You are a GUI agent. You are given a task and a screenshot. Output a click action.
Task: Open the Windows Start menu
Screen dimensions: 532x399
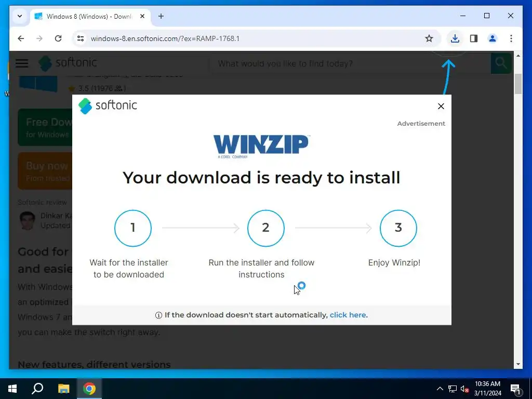click(12, 389)
